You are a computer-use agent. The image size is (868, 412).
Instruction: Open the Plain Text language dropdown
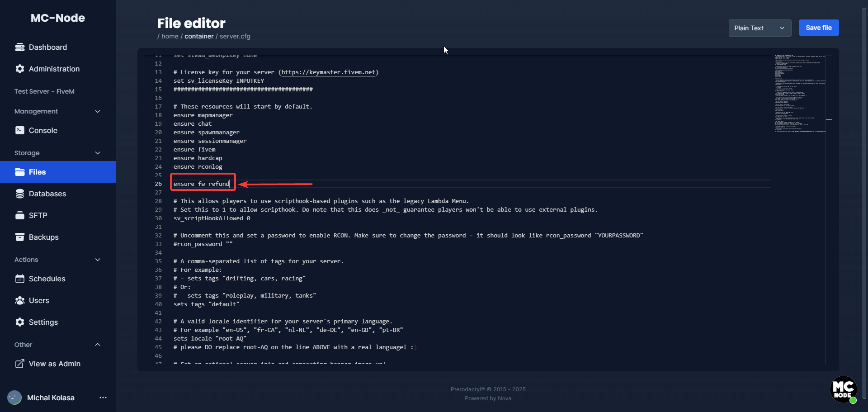(x=760, y=28)
